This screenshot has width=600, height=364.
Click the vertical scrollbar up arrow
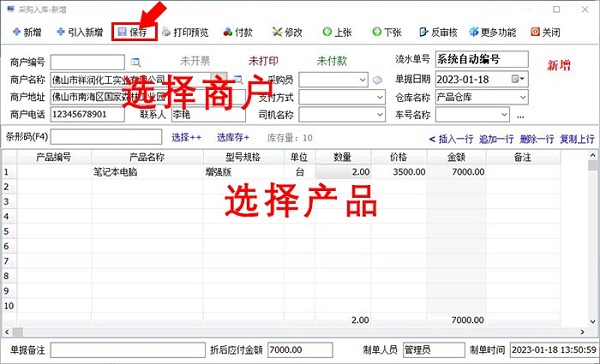pos(593,155)
